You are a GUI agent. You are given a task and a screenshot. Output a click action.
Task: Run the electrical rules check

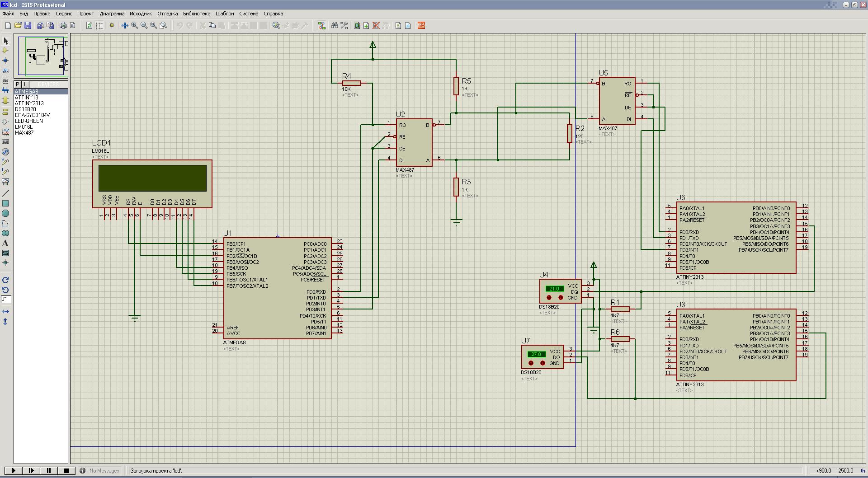coord(408,26)
